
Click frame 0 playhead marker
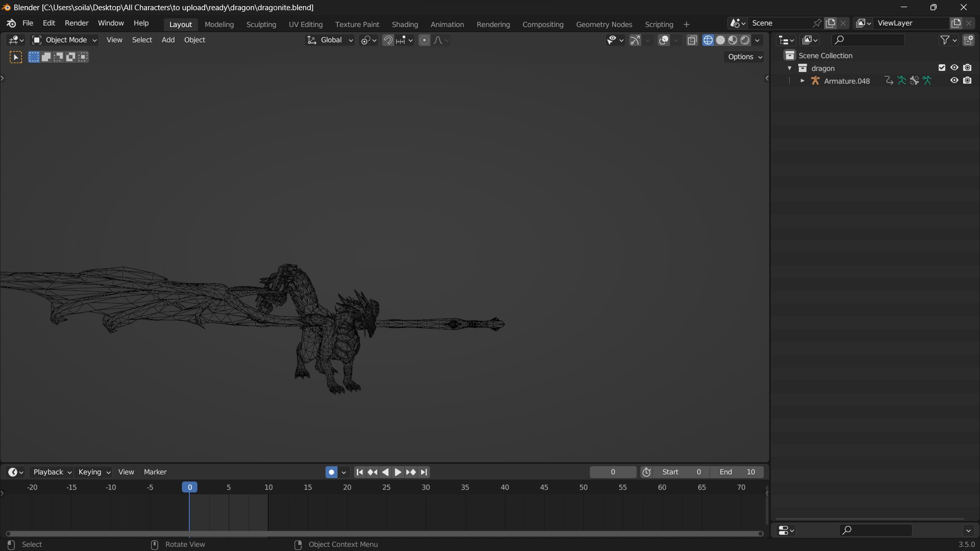pos(189,487)
